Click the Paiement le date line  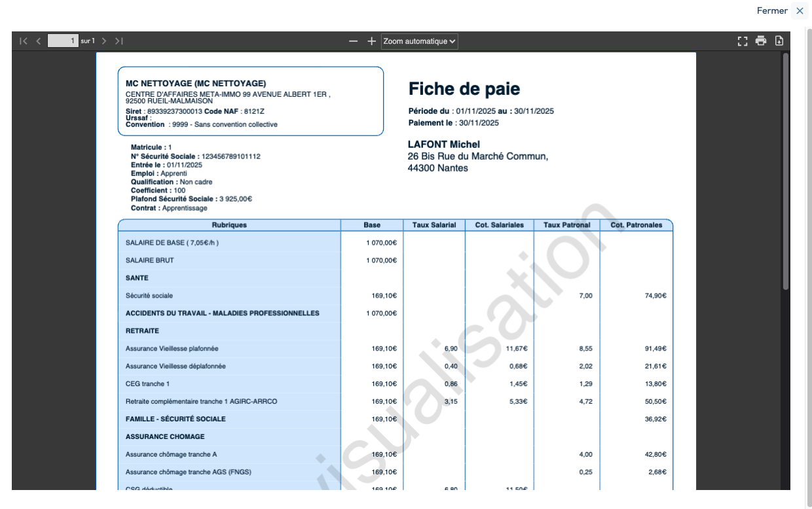pos(454,123)
